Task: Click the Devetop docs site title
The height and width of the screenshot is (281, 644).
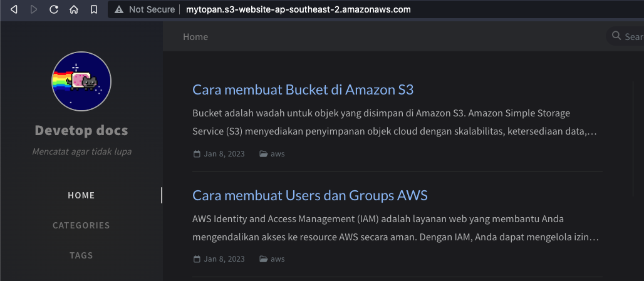Action: 81,131
